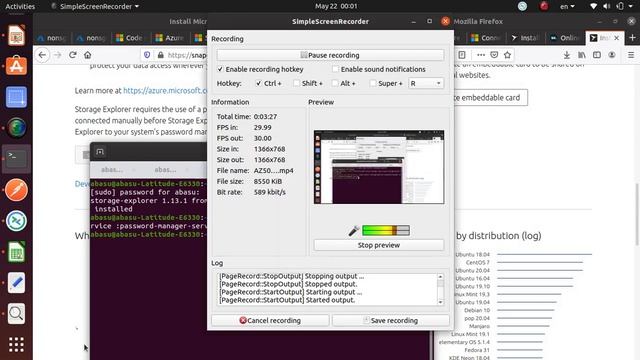Enable sound notifications checkbox
Viewport: 640px width, 360px height.
click(x=336, y=69)
